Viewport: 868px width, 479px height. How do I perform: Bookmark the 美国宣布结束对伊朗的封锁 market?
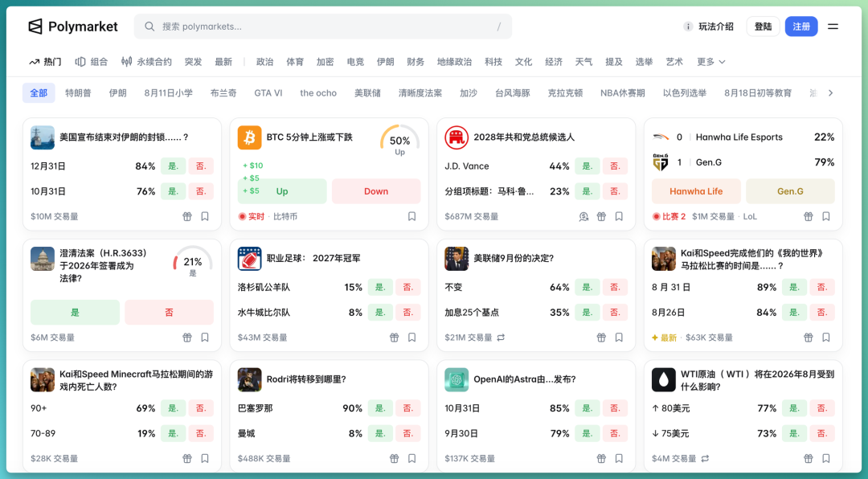click(x=205, y=216)
